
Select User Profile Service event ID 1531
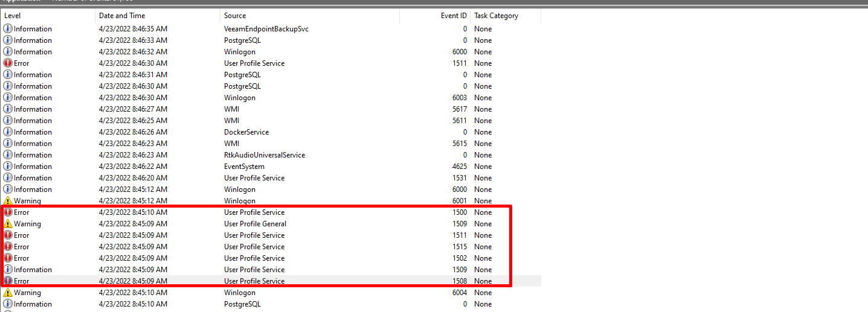tap(254, 178)
